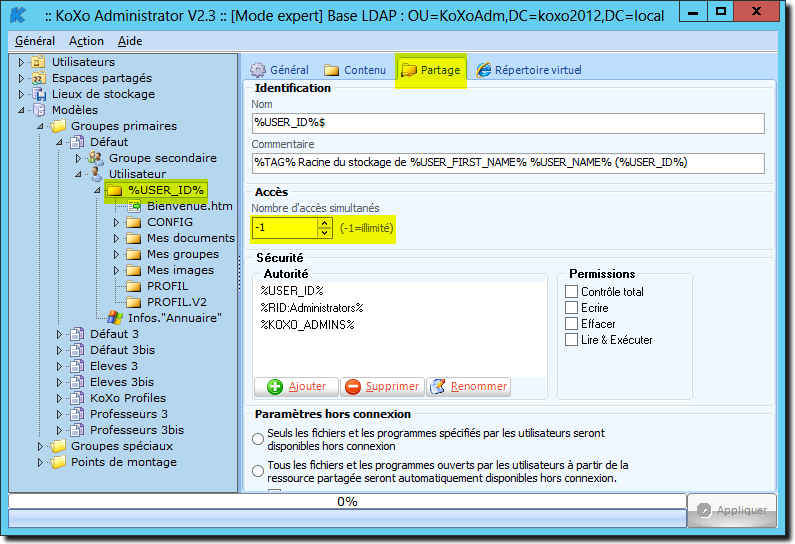Click the pencil icon on Renommer
This screenshot has width=795, height=544.
tap(438, 386)
